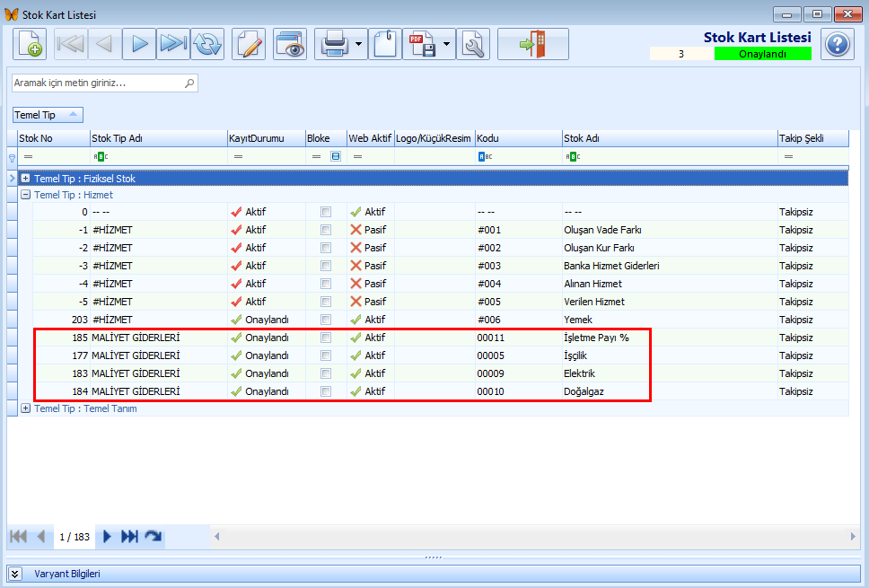Expand the Varyant Bilgileri panel

(x=15, y=574)
